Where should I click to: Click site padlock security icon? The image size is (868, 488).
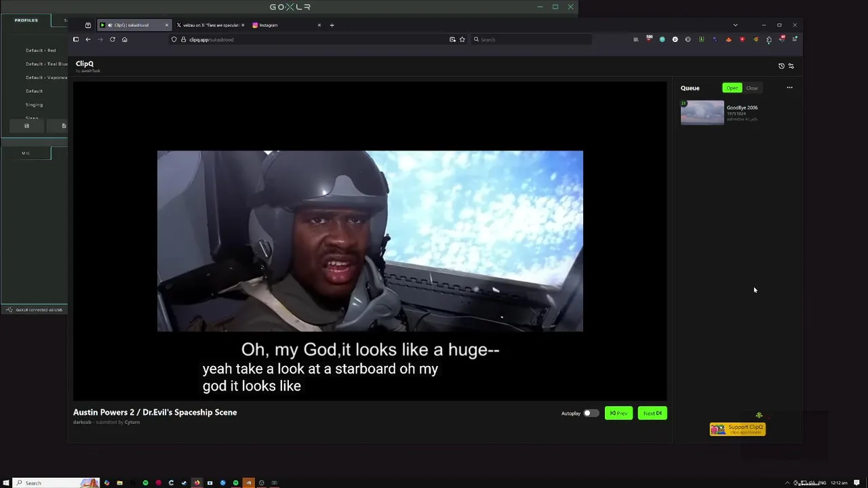[x=183, y=39]
